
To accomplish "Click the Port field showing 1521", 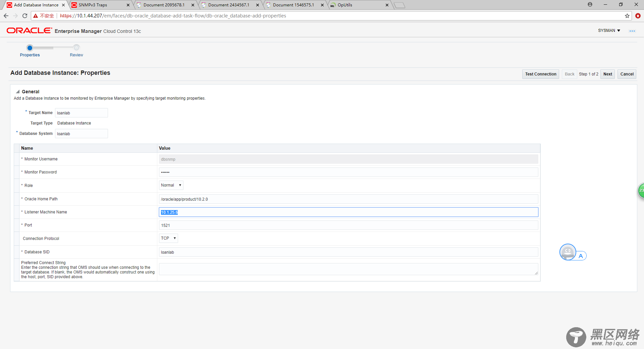I will coord(348,225).
